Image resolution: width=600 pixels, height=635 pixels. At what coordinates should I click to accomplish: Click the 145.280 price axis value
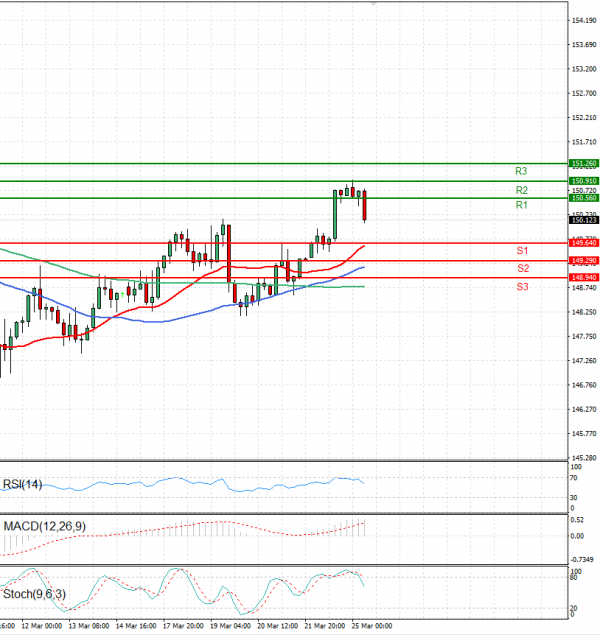584,458
